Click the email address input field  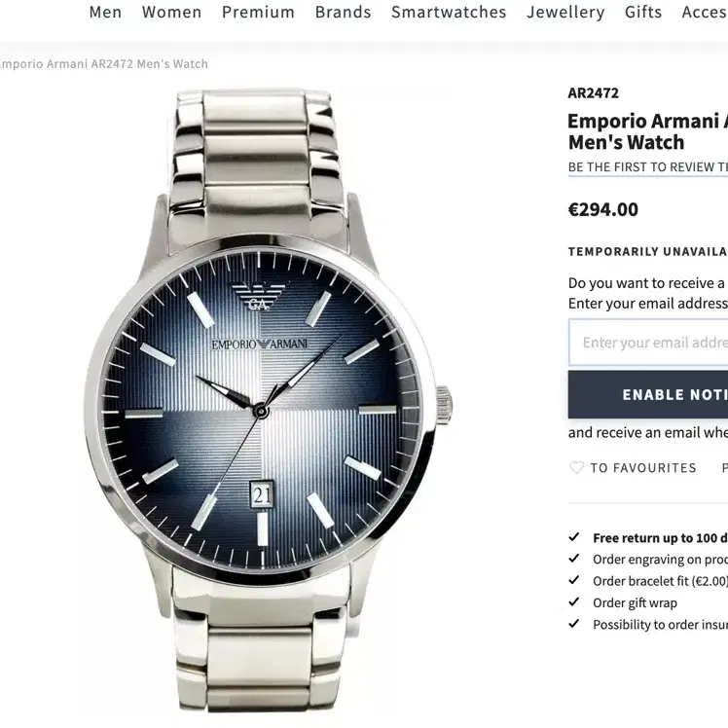tap(648, 343)
